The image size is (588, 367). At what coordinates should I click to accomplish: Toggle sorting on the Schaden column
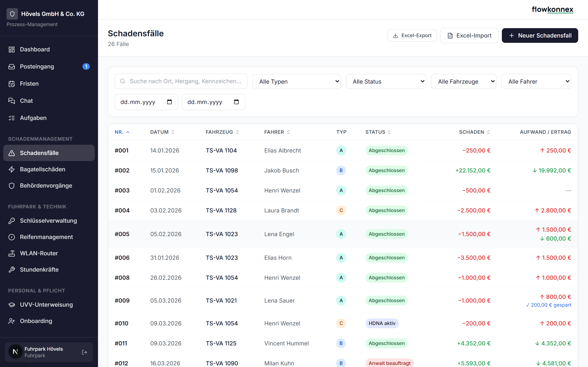474,132
